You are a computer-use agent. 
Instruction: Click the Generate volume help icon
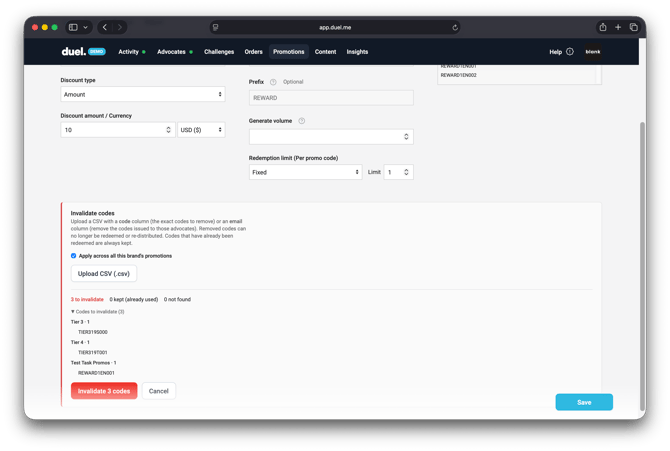pyautogui.click(x=302, y=121)
